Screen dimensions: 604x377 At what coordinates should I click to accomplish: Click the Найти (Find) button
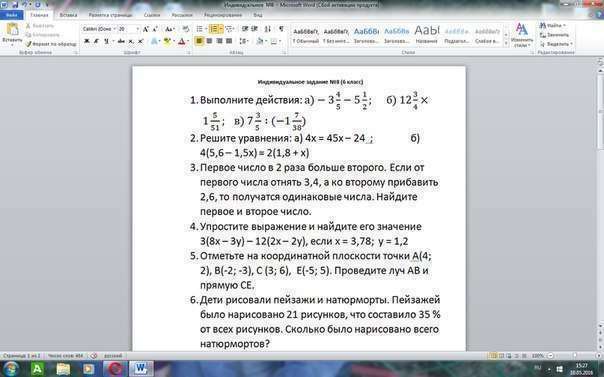(x=553, y=25)
